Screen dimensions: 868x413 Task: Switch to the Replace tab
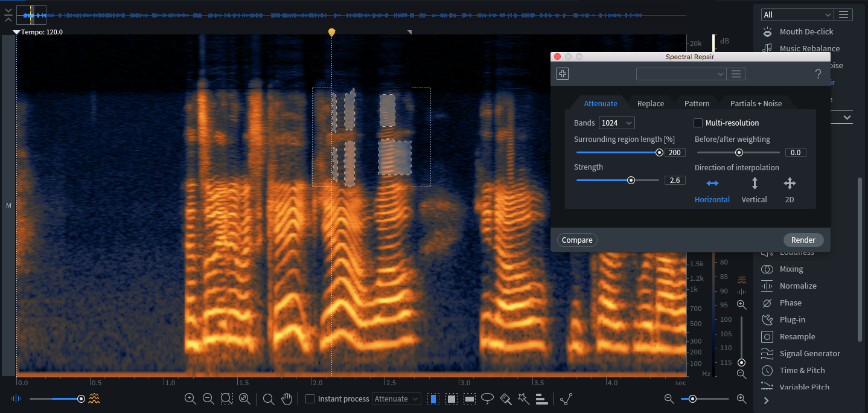pyautogui.click(x=651, y=103)
